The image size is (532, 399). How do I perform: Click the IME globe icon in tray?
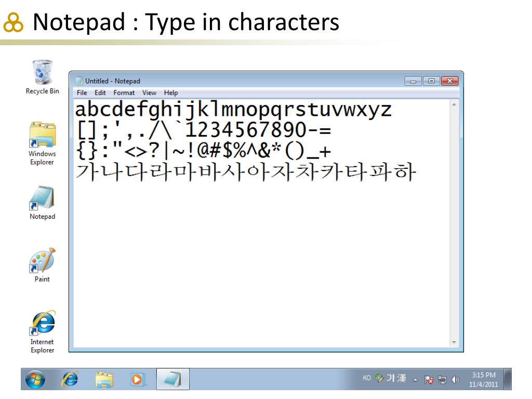coord(379,378)
